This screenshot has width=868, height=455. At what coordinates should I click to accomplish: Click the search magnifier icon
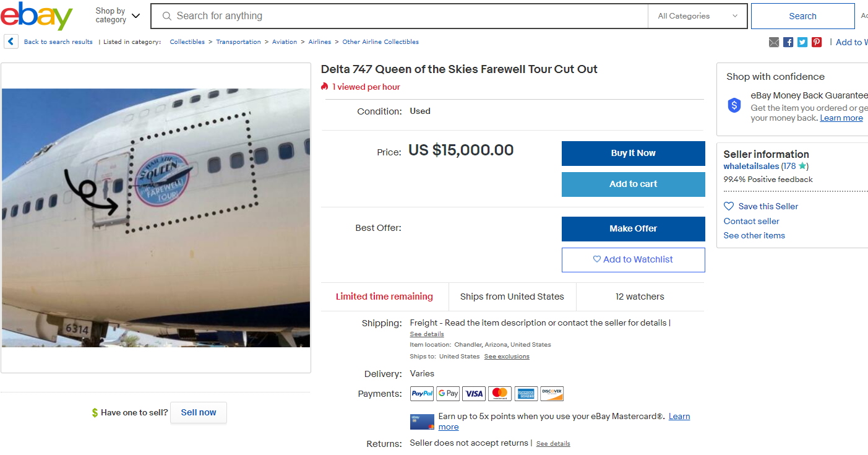pyautogui.click(x=167, y=16)
